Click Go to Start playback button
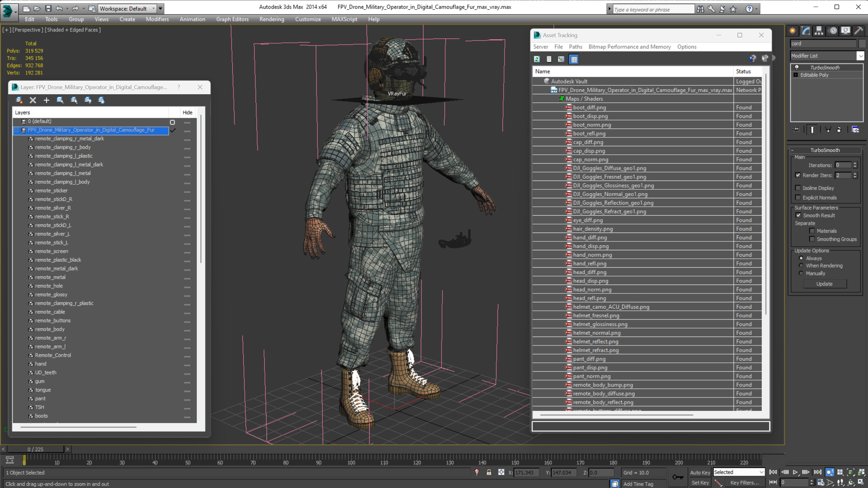The height and width of the screenshot is (488, 868). click(x=773, y=472)
